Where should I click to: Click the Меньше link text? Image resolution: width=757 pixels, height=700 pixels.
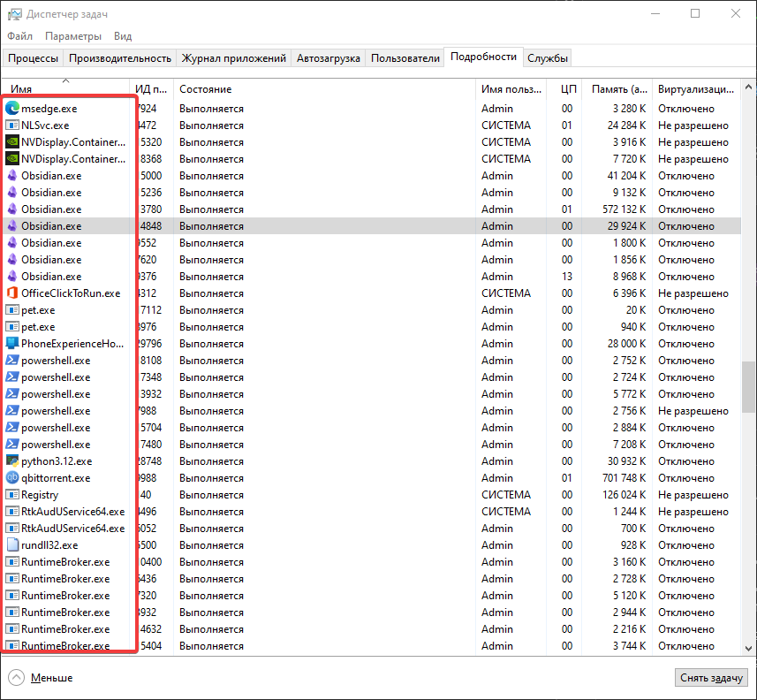(51, 678)
